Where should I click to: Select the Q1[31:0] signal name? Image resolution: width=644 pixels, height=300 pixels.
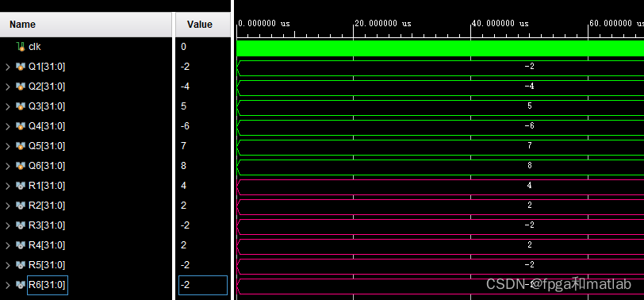coord(47,67)
